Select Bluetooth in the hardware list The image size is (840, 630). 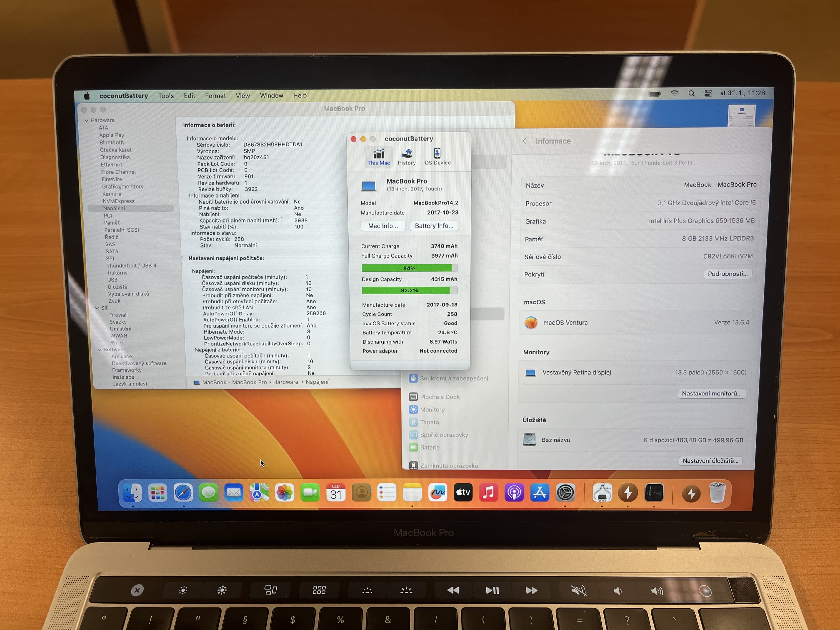[x=111, y=142]
